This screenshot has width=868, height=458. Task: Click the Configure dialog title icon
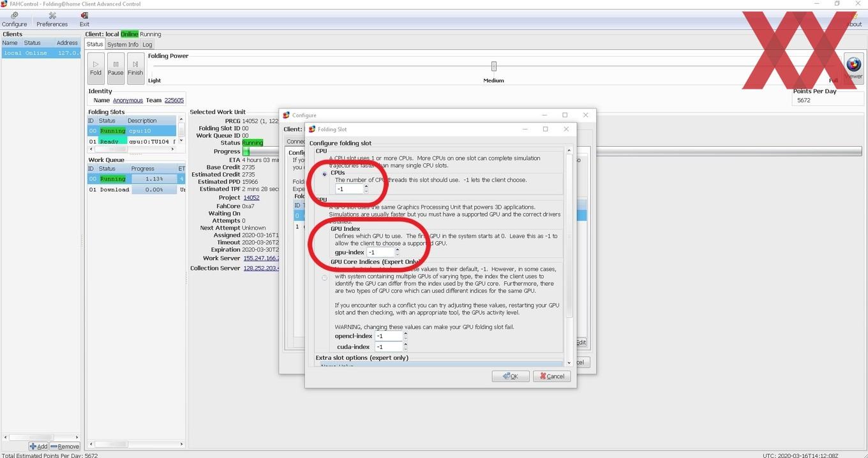point(287,115)
